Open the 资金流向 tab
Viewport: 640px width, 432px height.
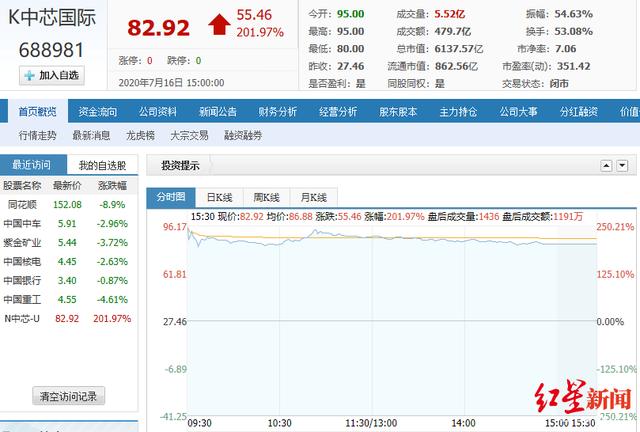click(98, 111)
